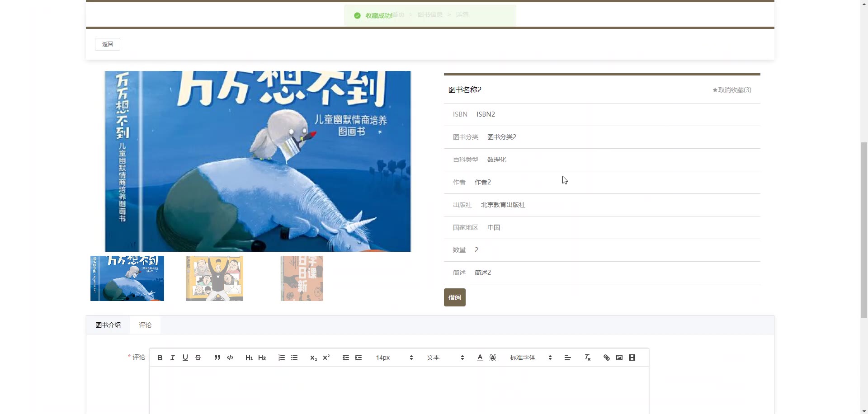This screenshot has height=414, width=868.
Task: Click the large book cover image
Action: click(258, 161)
